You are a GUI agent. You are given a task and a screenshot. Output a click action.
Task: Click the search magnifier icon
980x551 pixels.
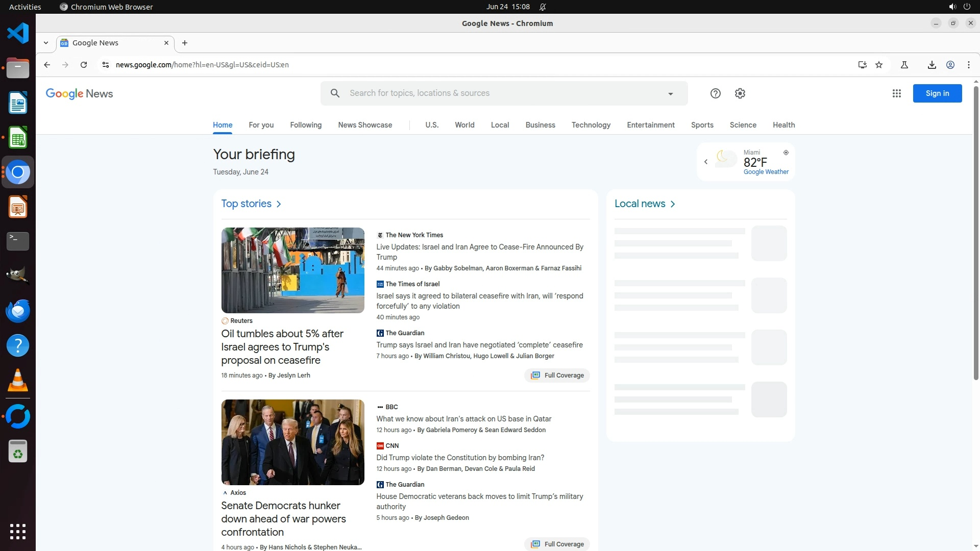(335, 93)
